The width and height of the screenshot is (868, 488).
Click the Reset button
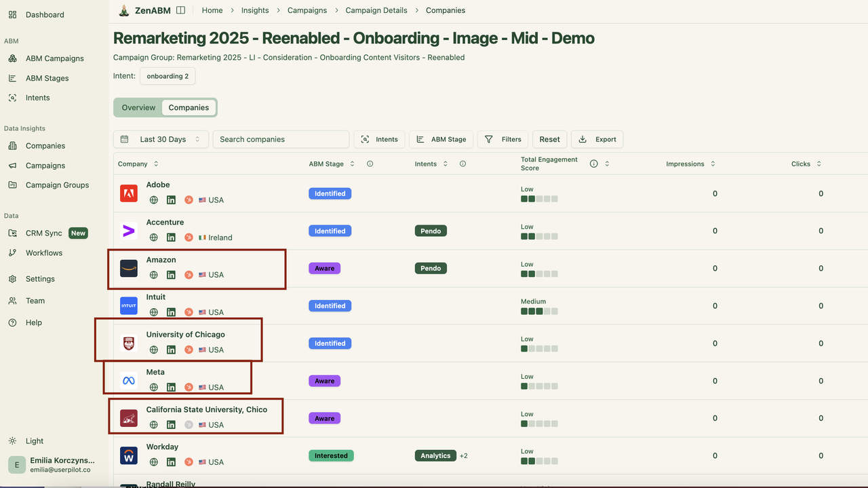550,139
